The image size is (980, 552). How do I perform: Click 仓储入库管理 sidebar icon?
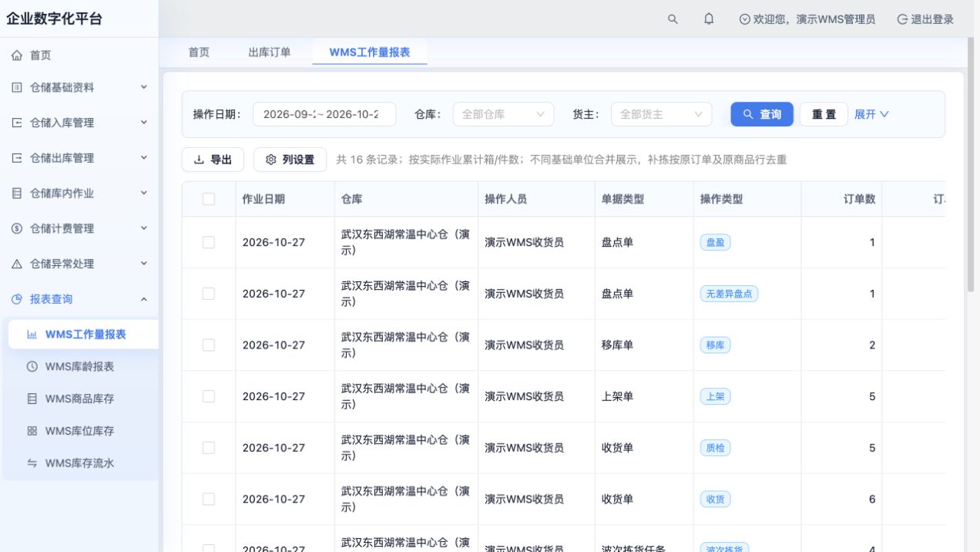point(17,123)
